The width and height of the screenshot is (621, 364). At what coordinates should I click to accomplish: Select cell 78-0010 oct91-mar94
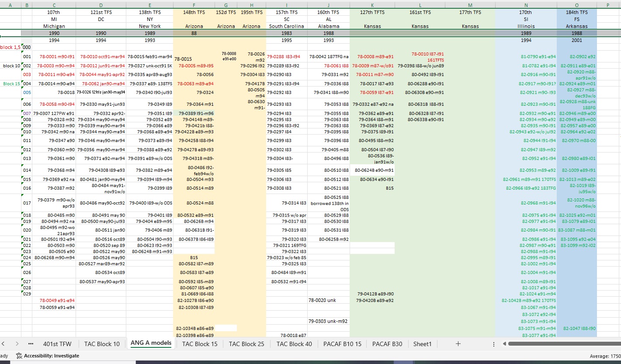101,57
